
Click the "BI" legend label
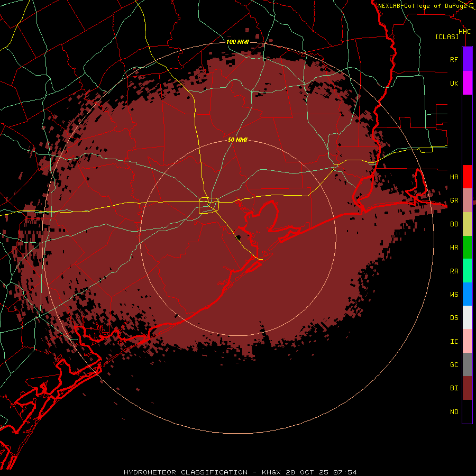point(454,388)
